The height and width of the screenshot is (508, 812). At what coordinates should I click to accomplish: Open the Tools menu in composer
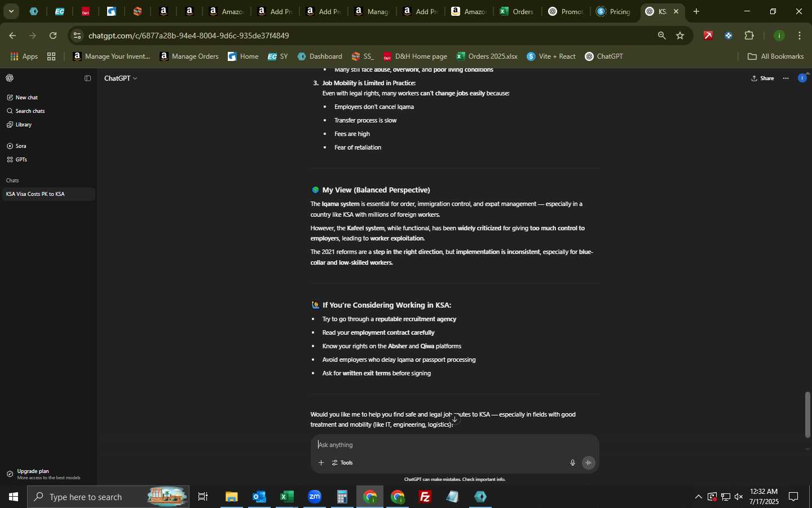tap(343, 463)
